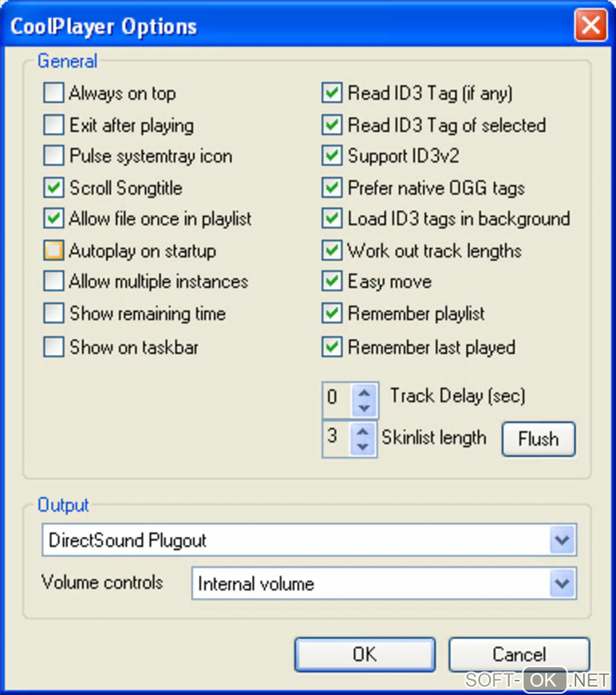Disable Read ID3 Tag (if any)
This screenshot has width=616, height=695.
tap(332, 93)
